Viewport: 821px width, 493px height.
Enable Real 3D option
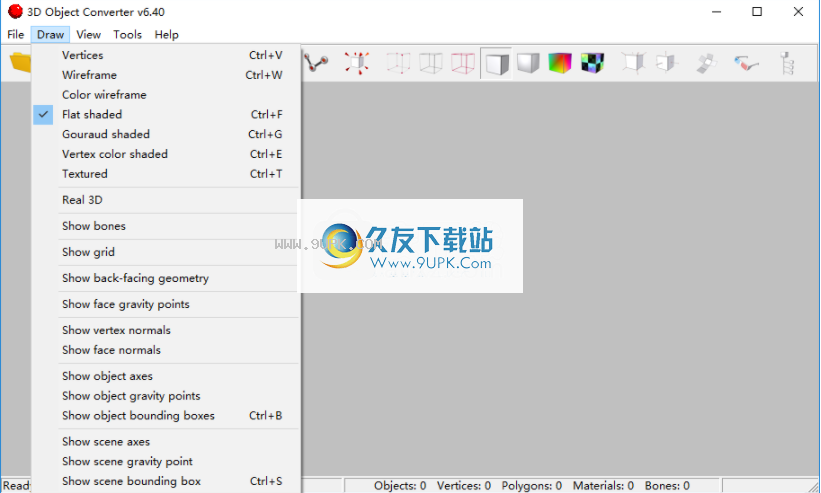point(166,200)
